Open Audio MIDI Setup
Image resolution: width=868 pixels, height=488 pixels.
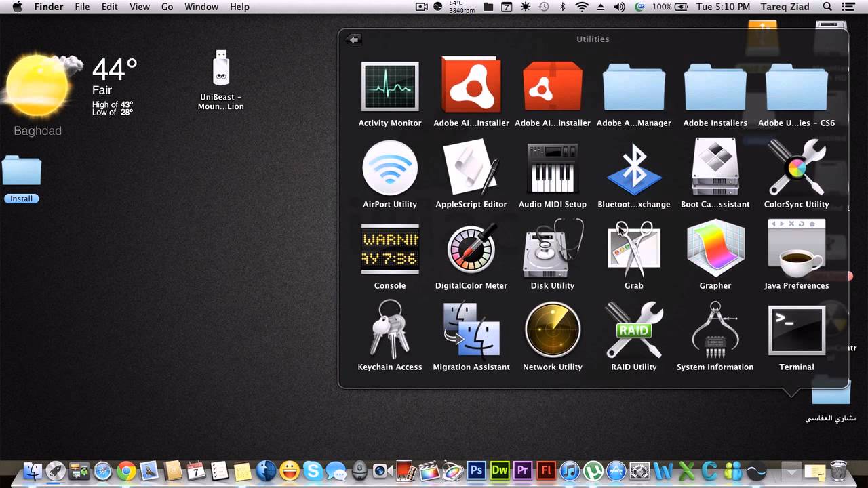(553, 167)
